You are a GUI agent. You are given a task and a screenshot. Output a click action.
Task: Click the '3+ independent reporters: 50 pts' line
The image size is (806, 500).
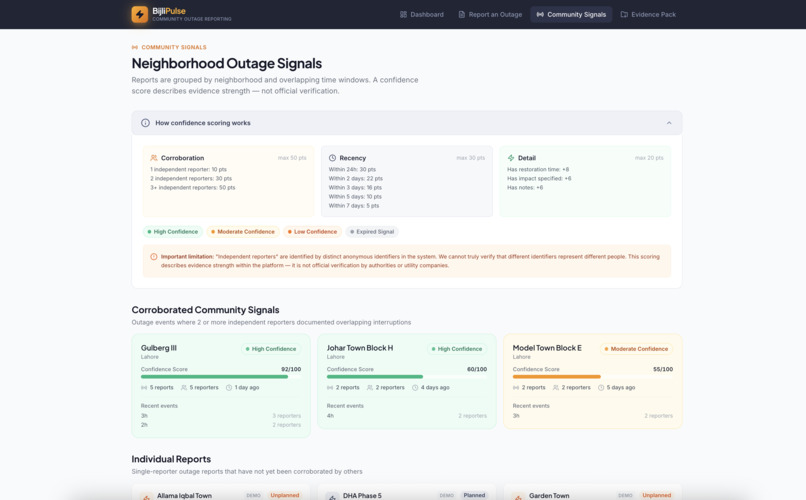[x=193, y=188]
